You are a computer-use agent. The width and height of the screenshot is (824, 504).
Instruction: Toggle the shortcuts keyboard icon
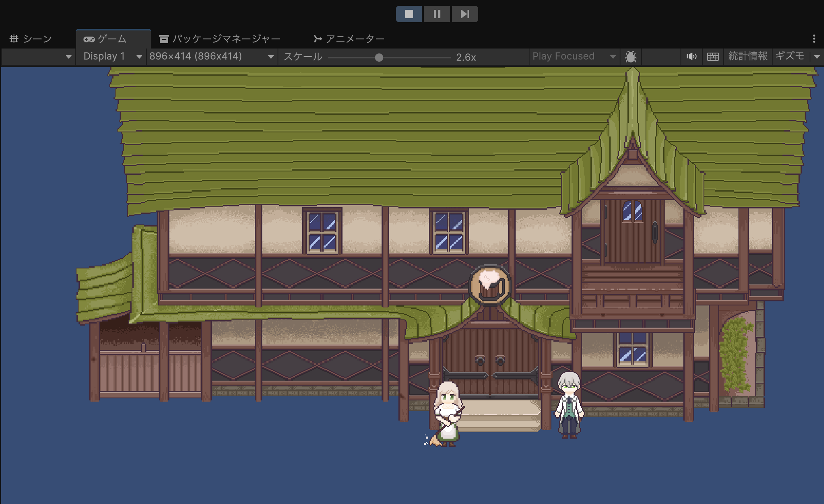coord(713,57)
